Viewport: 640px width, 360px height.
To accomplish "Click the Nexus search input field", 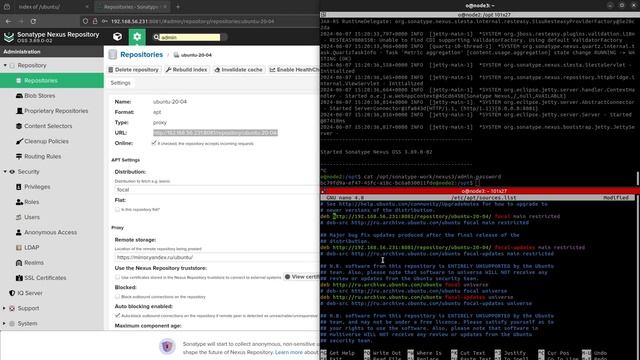I will coord(190,37).
